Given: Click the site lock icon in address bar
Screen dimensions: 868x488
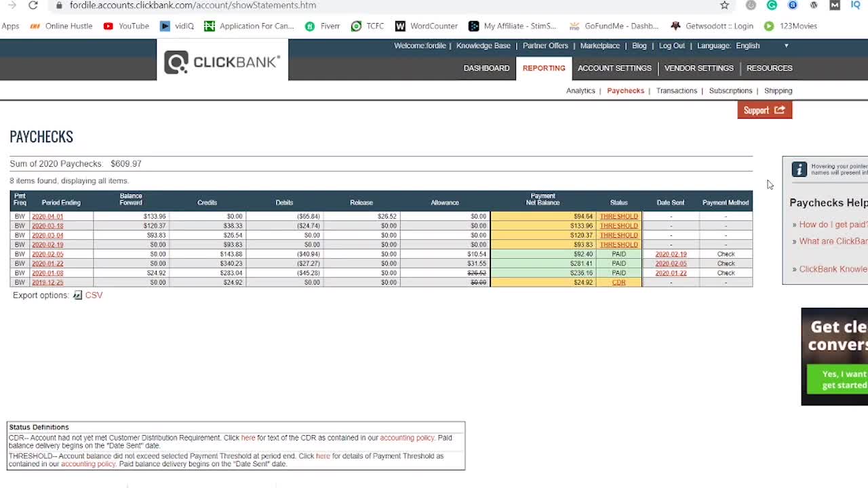Looking at the screenshot, I should (x=60, y=5).
